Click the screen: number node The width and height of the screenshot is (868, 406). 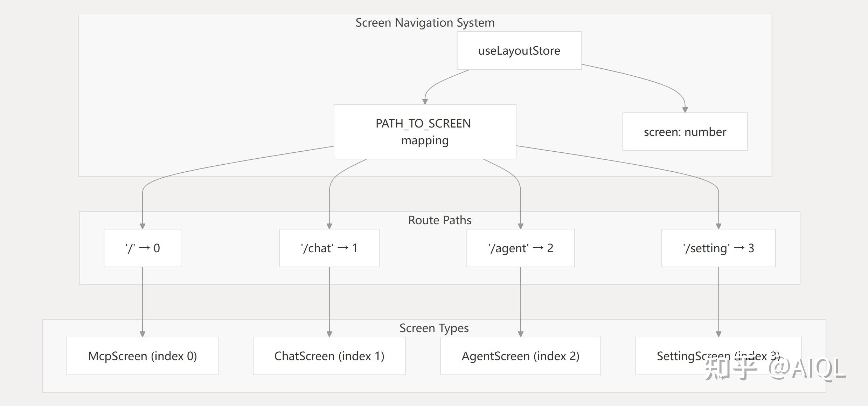tap(685, 132)
